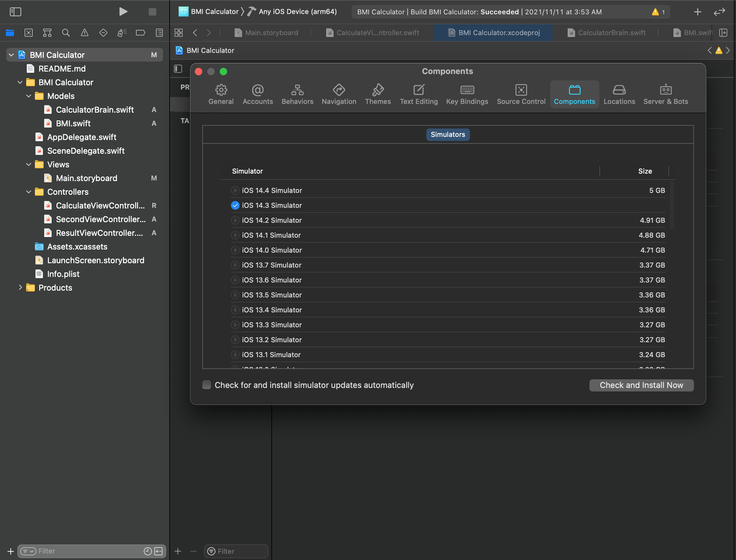Toggle the iOS 14.3 Simulator checkmark
The width and height of the screenshot is (736, 560).
point(235,205)
